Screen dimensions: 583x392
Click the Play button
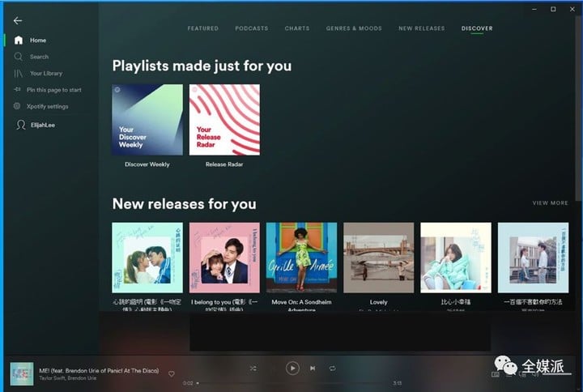click(x=292, y=369)
